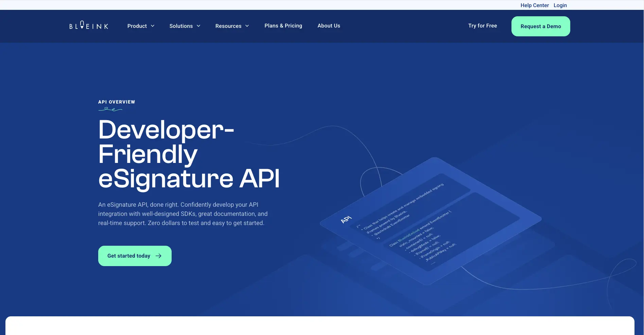Expand the Resources dropdown chevron

click(247, 26)
